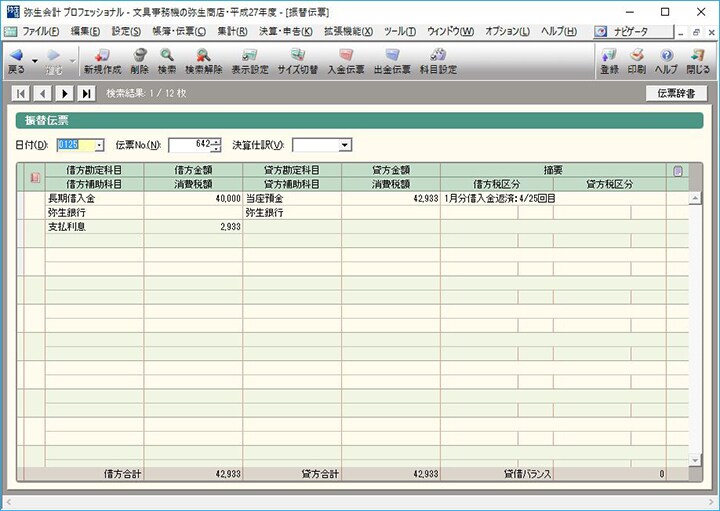Jump to the last slip record
Screen dimensions: 720x511
tap(87, 94)
